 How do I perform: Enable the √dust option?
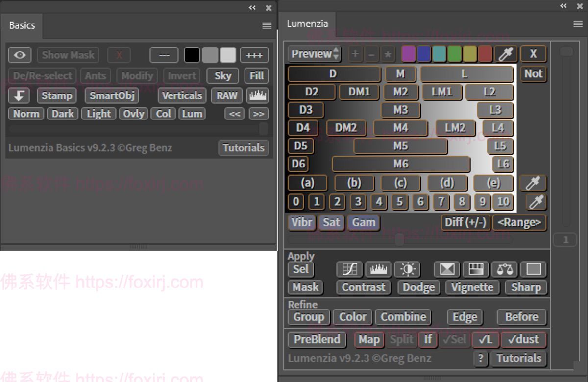pos(524,339)
